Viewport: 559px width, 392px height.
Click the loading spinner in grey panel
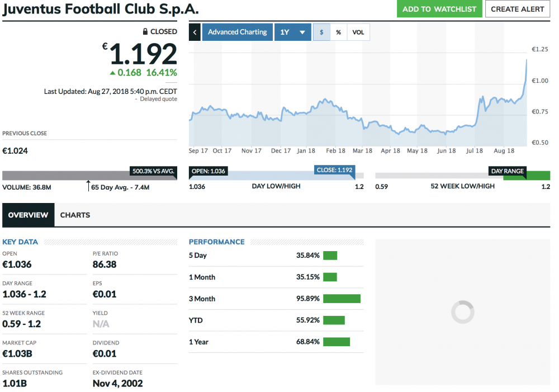pos(462,312)
